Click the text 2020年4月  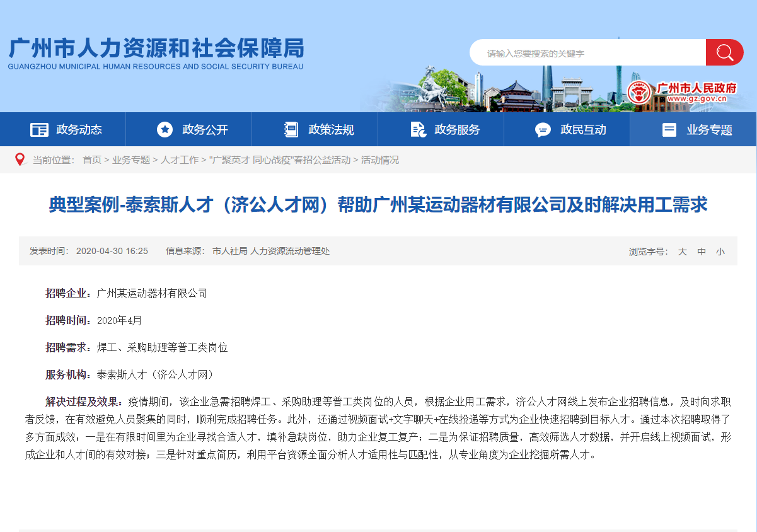[120, 320]
